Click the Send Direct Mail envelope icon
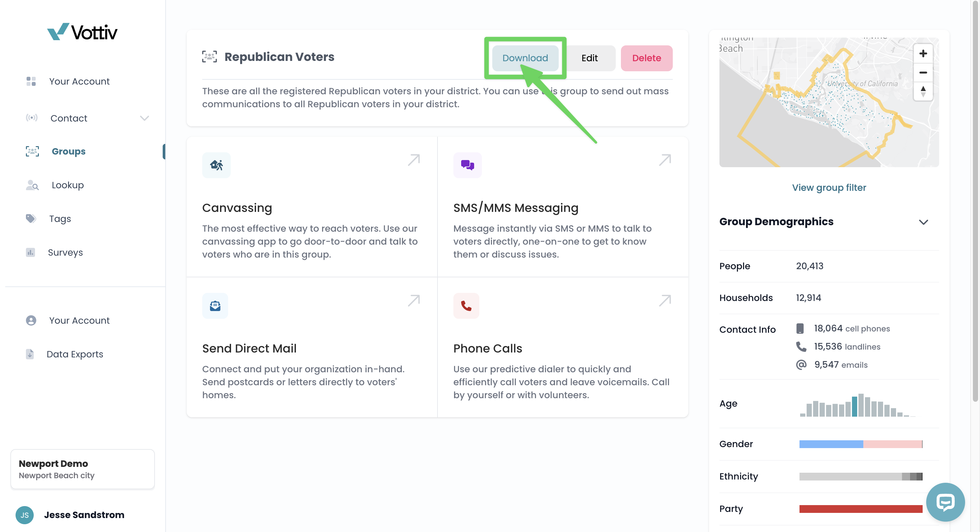 point(215,306)
